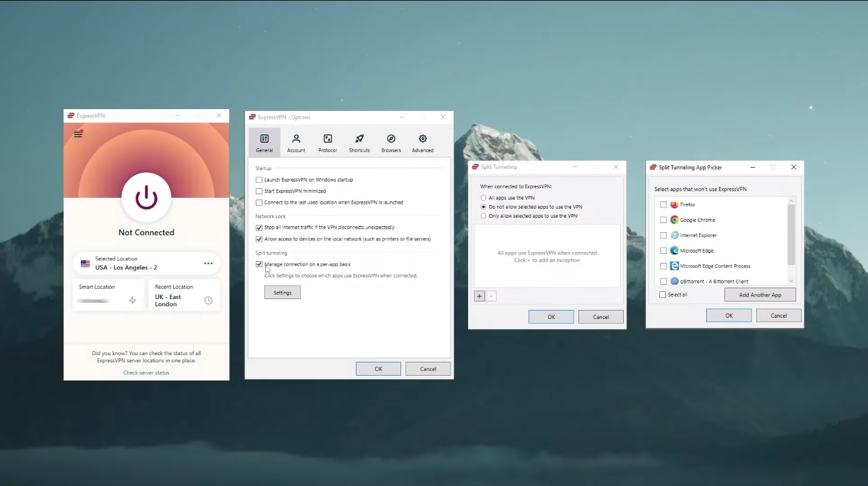Check the Firefox checkbox
The height and width of the screenshot is (486, 868).
664,205
